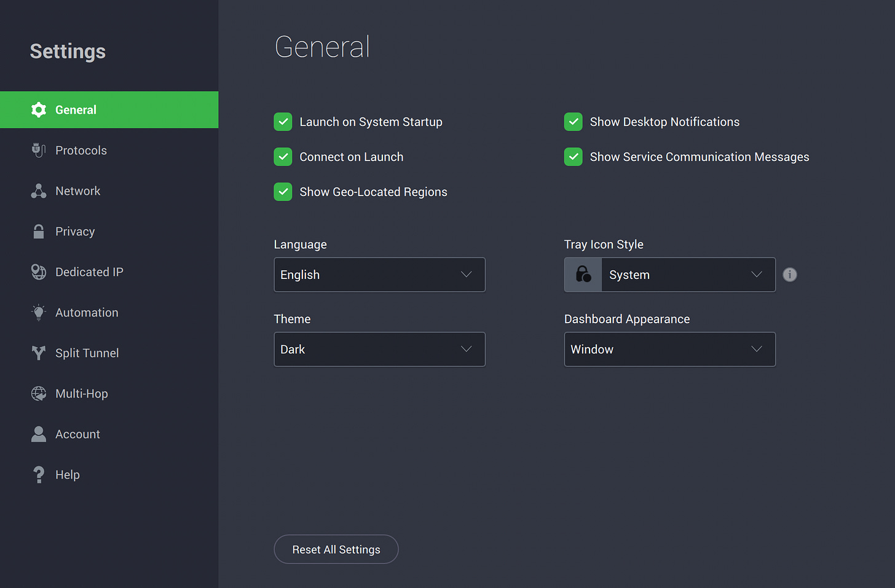This screenshot has width=895, height=588.
Task: Open Dashboard Appearance dropdown showing Window
Action: click(x=669, y=349)
